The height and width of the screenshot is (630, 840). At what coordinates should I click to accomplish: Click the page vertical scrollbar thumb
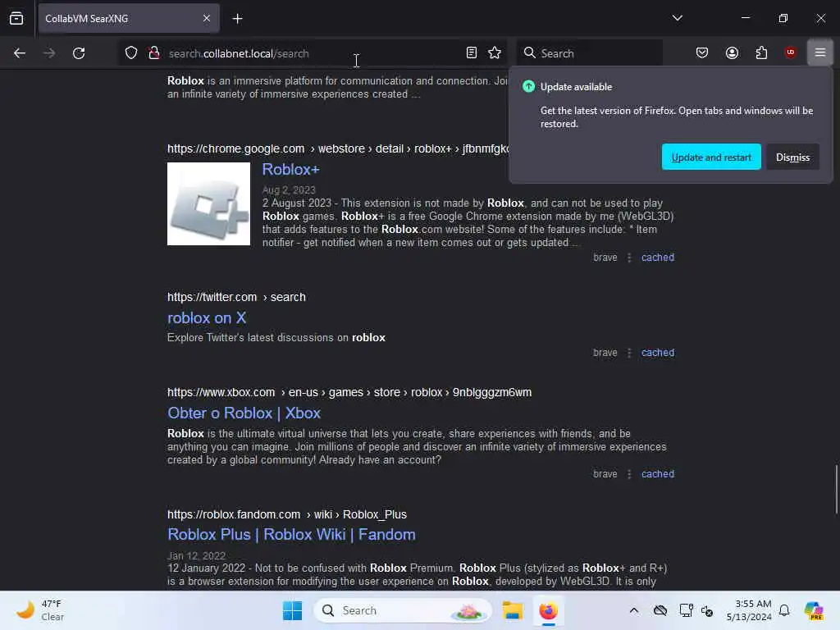click(x=836, y=490)
